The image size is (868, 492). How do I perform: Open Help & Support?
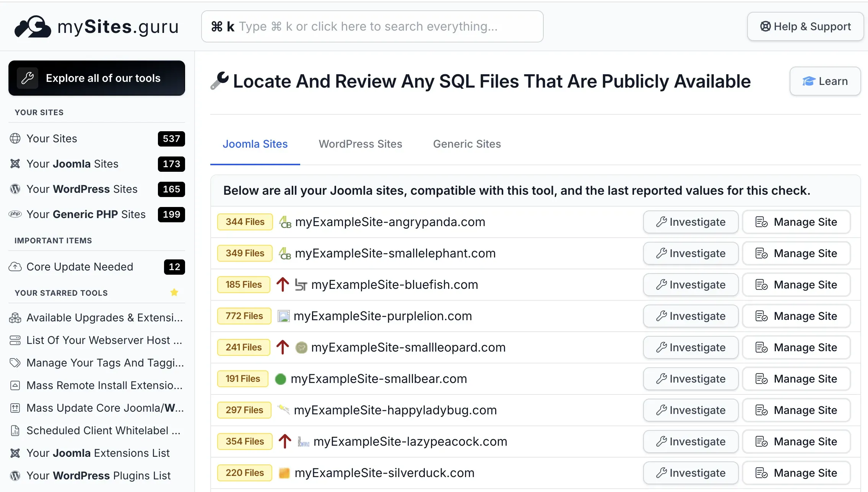click(805, 26)
